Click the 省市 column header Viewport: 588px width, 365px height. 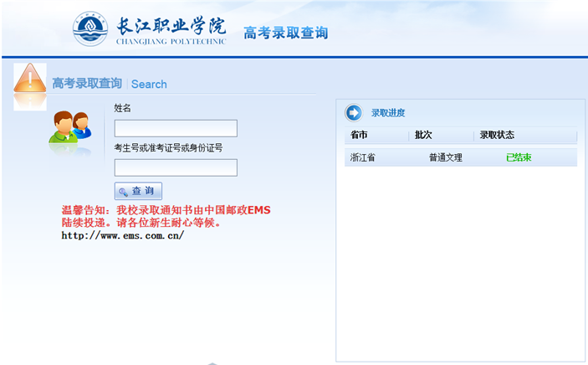pyautogui.click(x=359, y=135)
